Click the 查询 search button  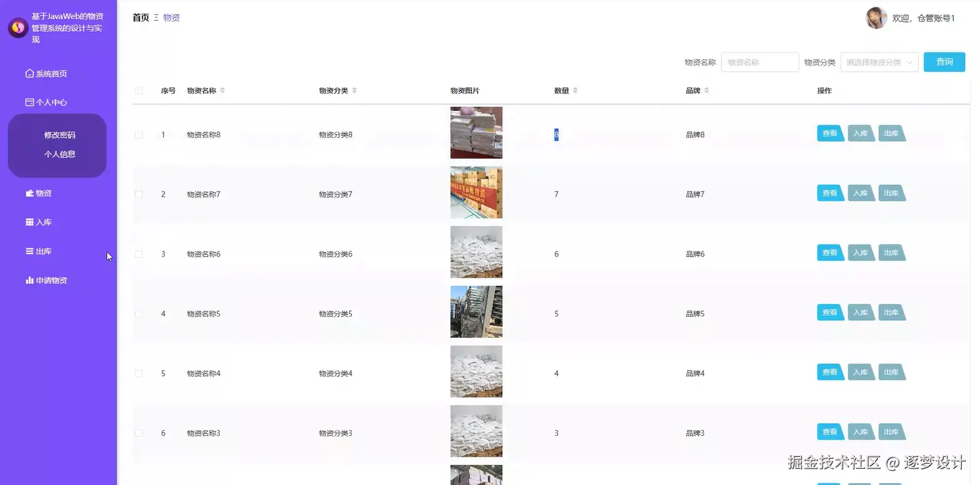944,62
